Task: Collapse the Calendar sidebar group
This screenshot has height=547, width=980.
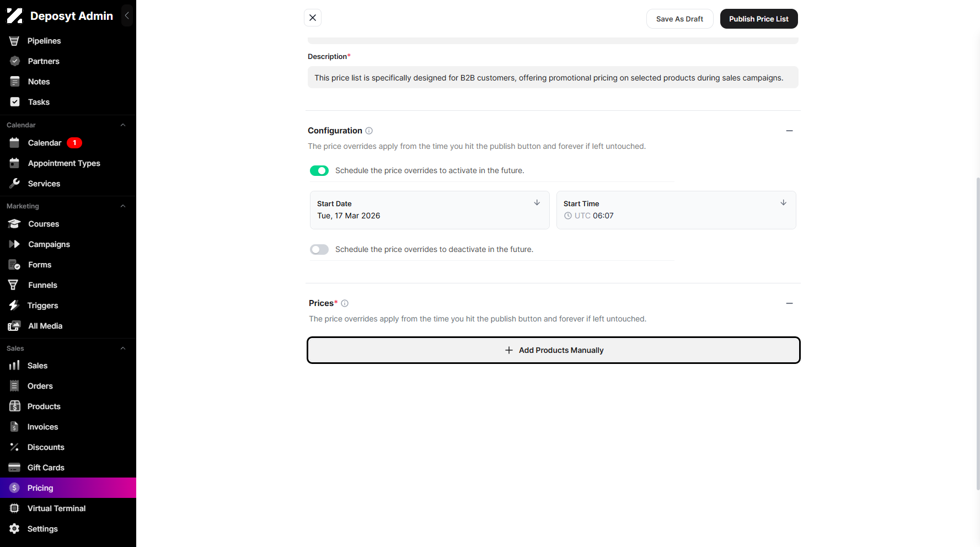Action: click(x=123, y=125)
